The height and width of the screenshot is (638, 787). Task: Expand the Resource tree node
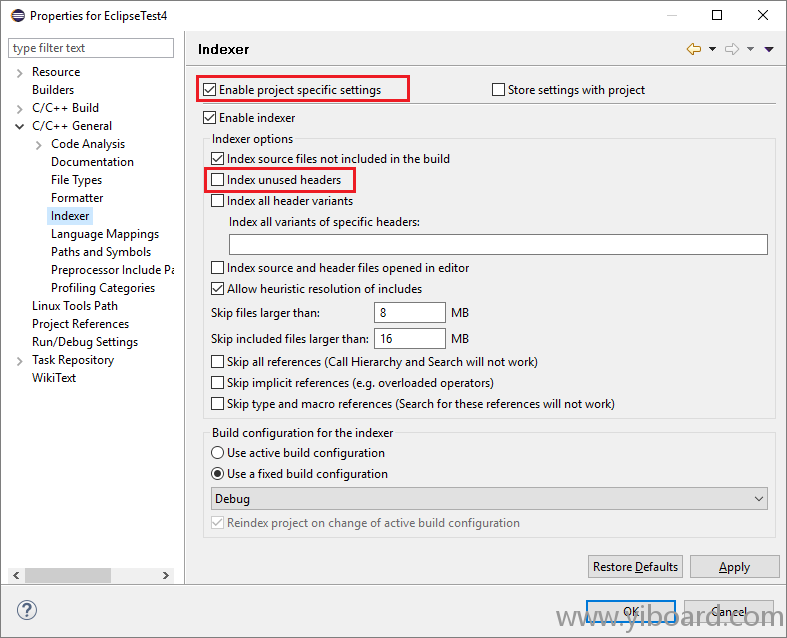point(20,72)
